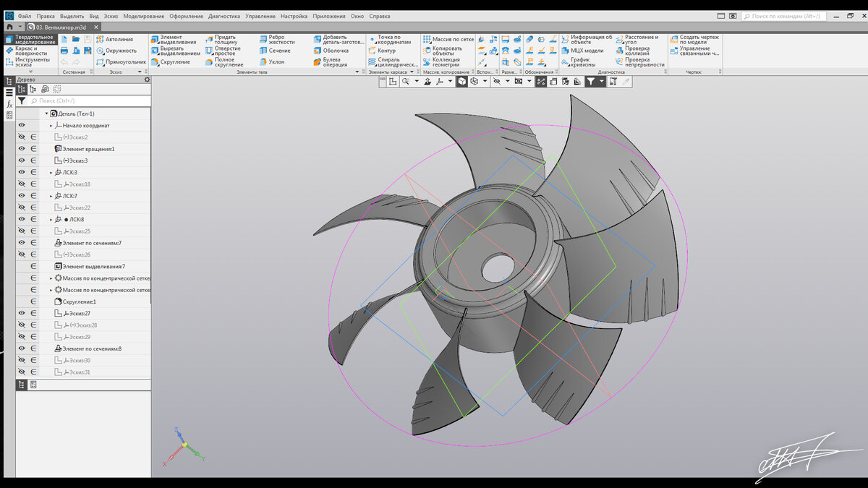Open the Моделирование menu
868x488 pixels.
[x=143, y=16]
